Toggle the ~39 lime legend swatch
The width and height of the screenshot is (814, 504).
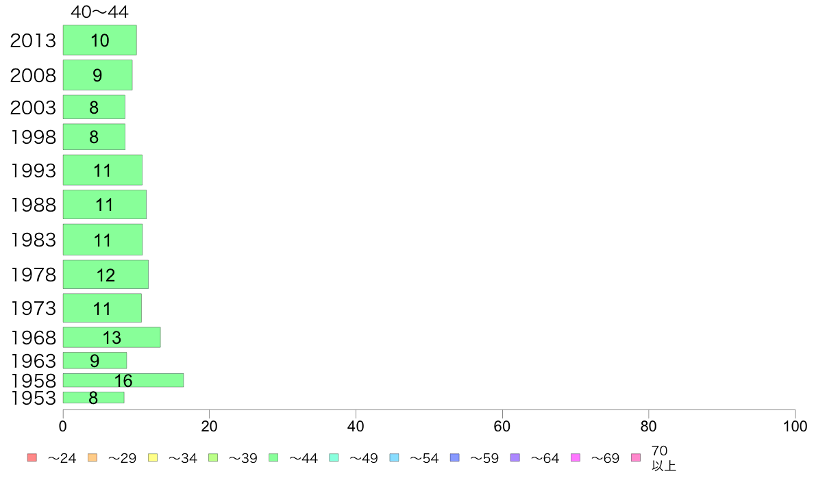213,457
